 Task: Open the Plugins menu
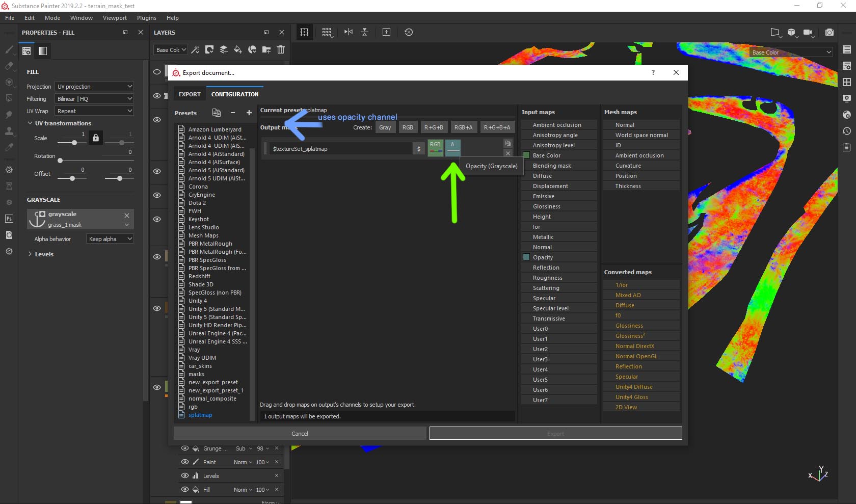146,18
